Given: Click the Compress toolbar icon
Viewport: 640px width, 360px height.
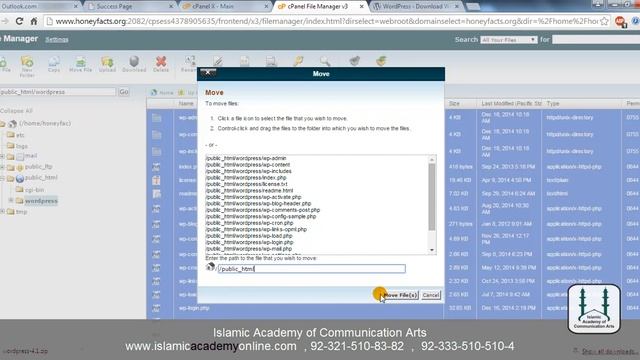Looking at the screenshot, I should click(x=381, y=61).
